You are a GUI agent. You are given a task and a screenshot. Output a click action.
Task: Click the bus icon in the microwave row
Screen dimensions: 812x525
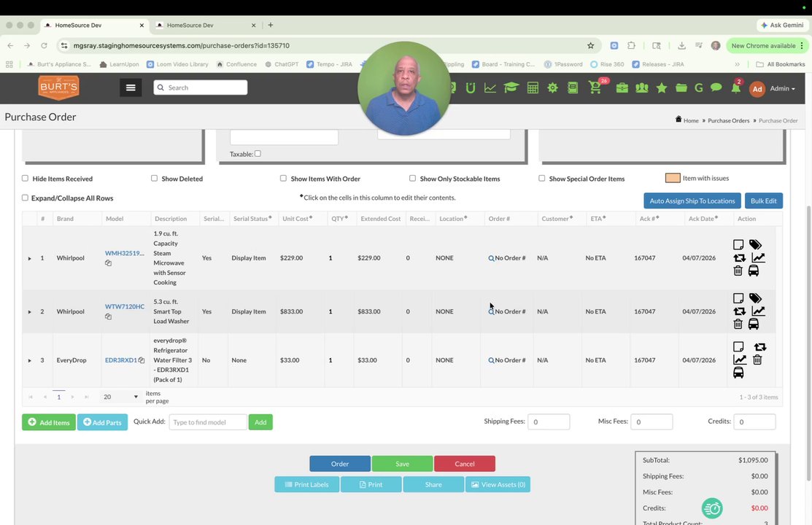754,271
